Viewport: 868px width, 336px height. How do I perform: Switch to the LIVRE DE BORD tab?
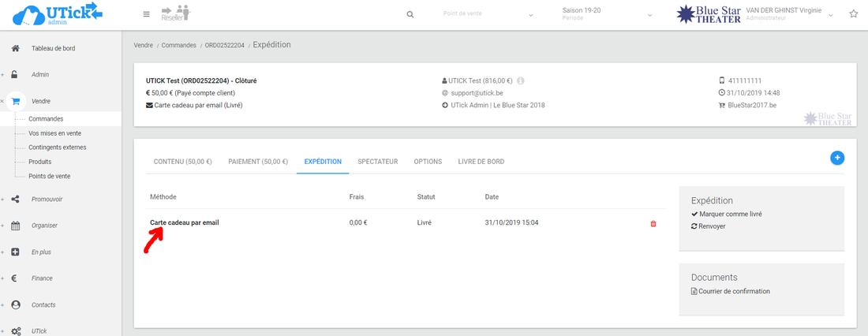[x=481, y=162]
